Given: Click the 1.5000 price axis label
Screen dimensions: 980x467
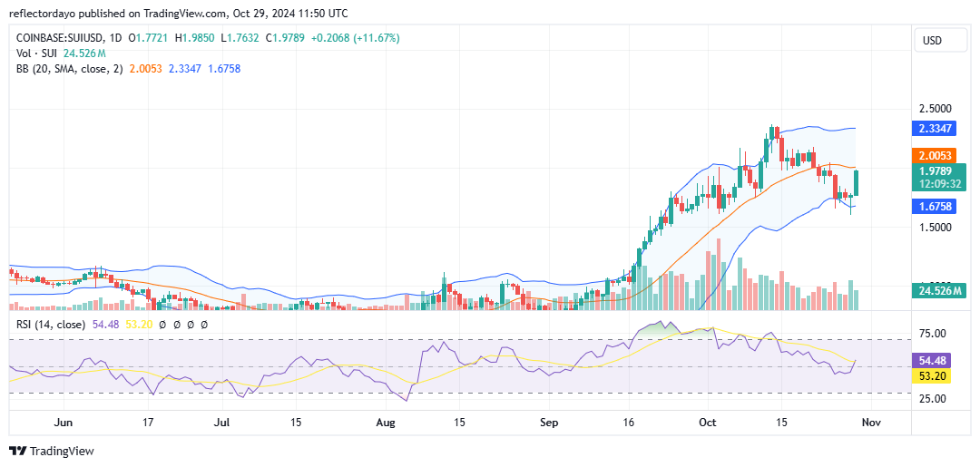Looking at the screenshot, I should [935, 228].
